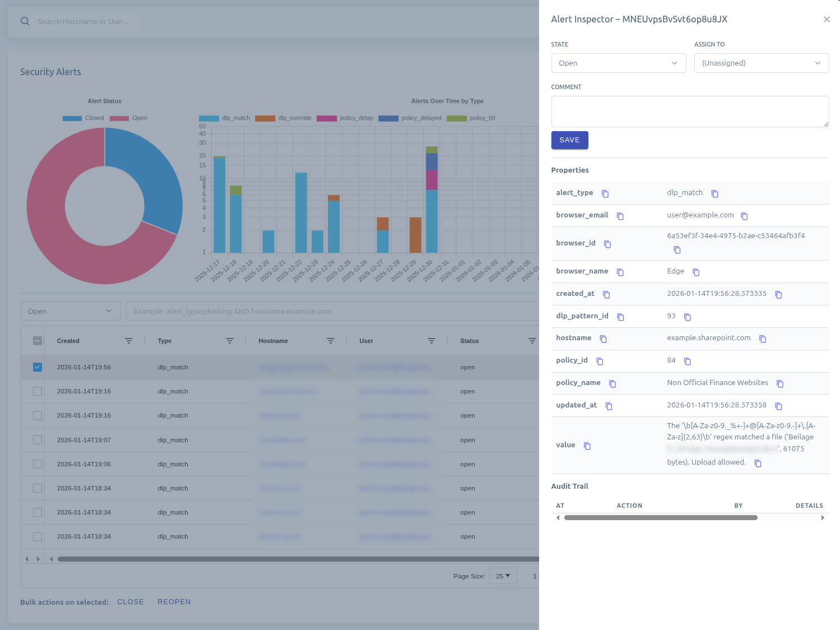Copy the policy_id property key
The width and height of the screenshot is (840, 630).
point(600,361)
